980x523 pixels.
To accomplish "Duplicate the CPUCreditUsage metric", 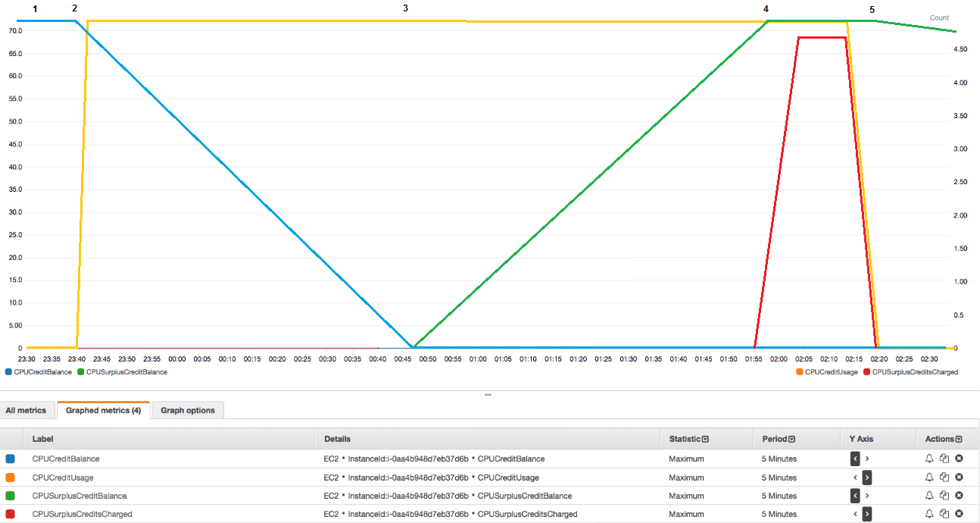I will tap(944, 478).
